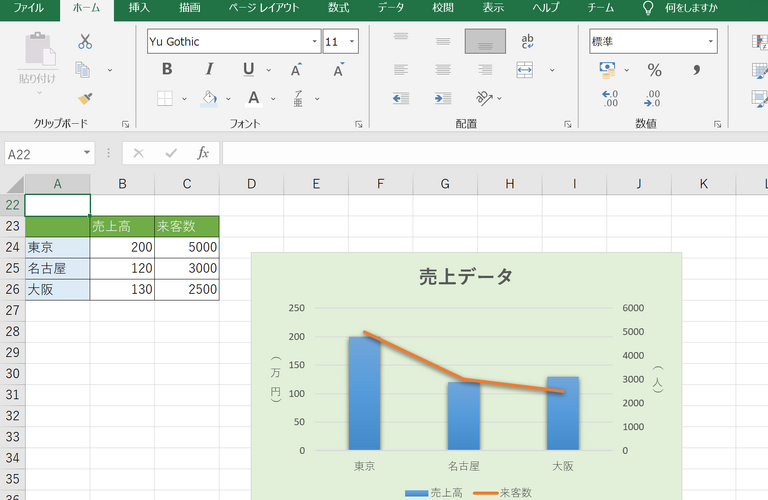768x500 pixels.
Task: Open the フォント dialog launcher
Action: [359, 124]
